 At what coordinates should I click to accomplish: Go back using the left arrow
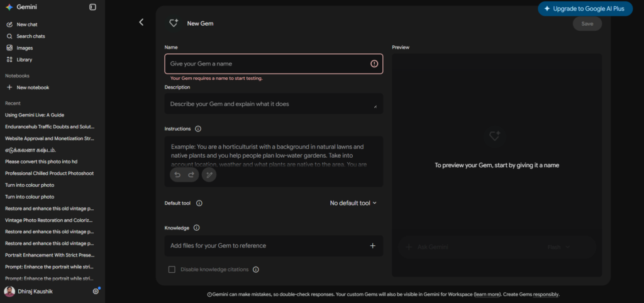[x=142, y=22]
